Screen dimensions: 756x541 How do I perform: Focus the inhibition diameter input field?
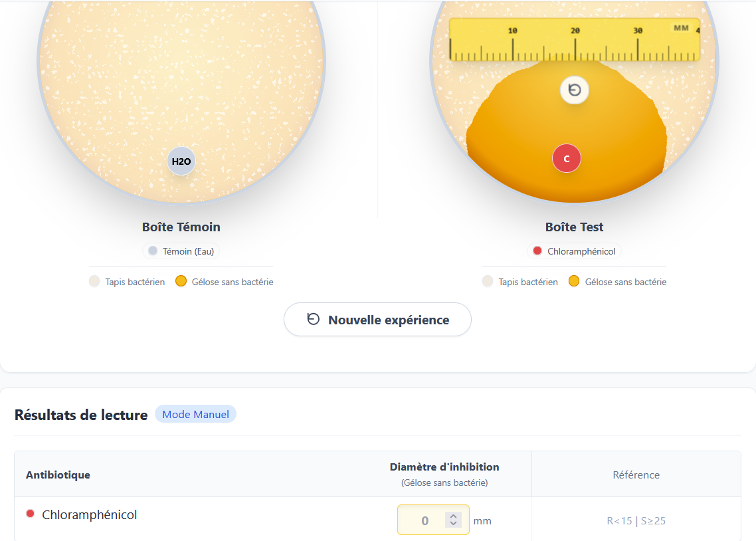pos(425,520)
